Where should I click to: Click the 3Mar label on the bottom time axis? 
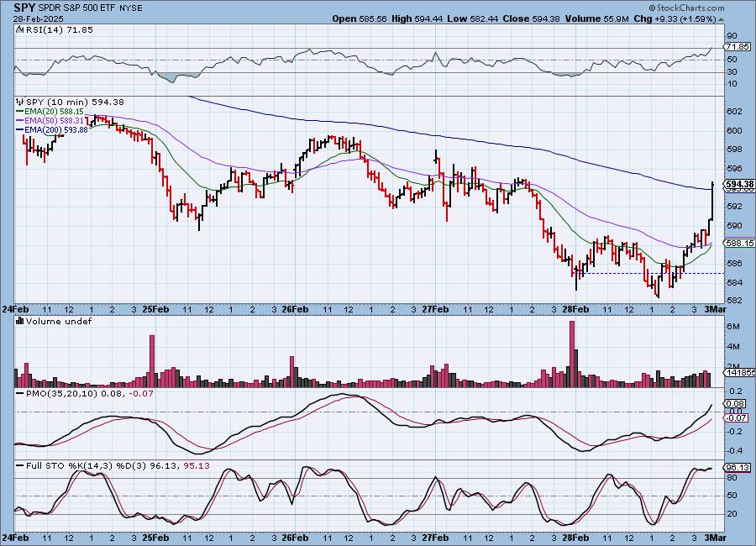point(715,538)
